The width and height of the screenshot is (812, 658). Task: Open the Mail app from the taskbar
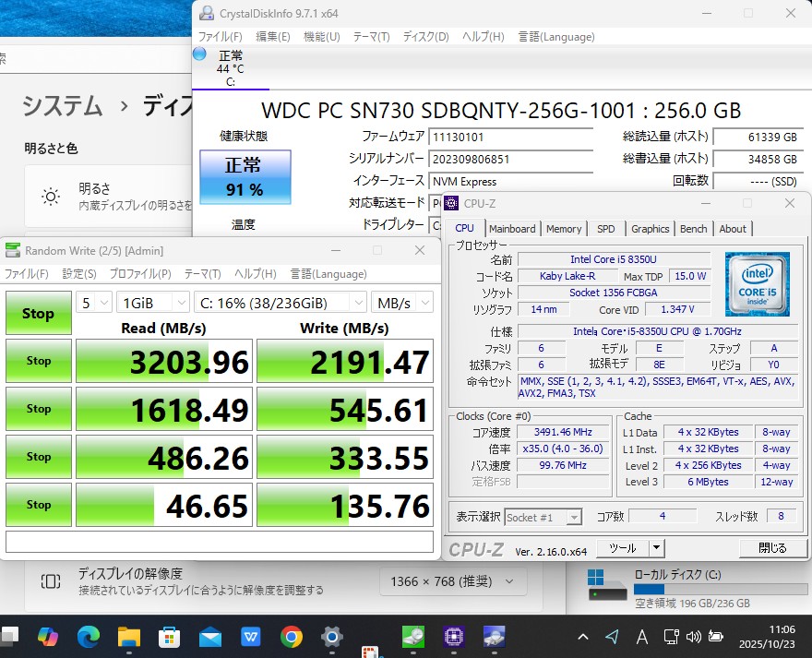210,636
